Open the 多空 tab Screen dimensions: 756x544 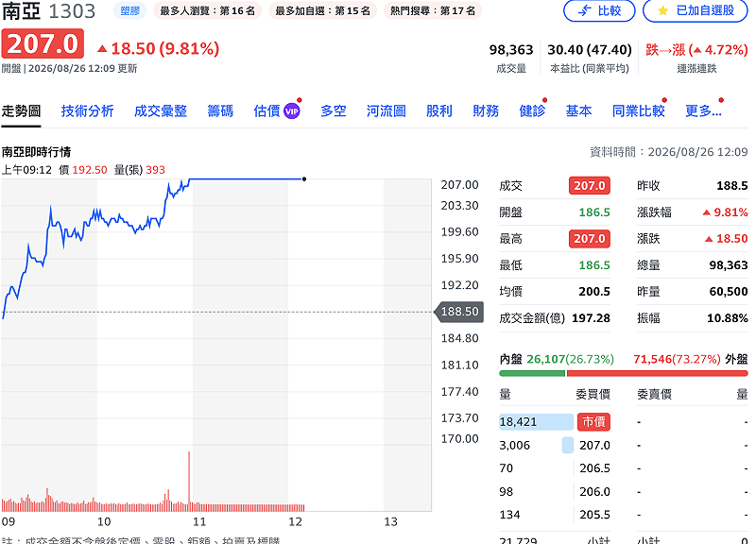point(334,111)
